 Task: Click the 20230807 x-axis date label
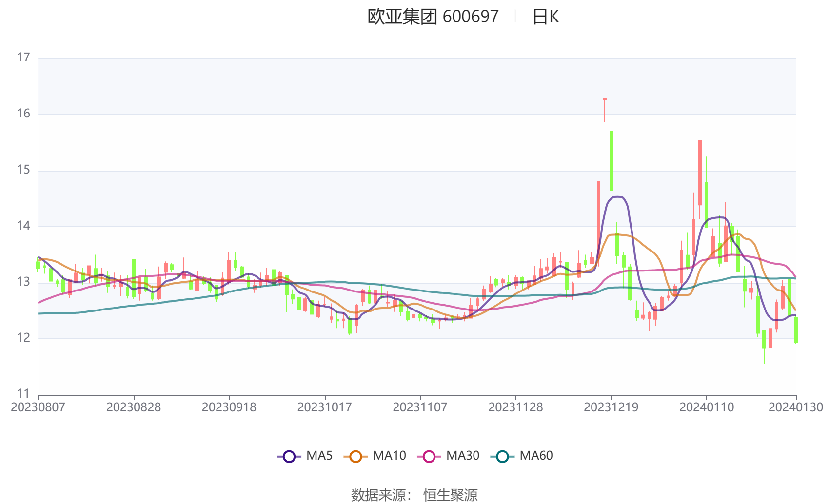coord(38,407)
